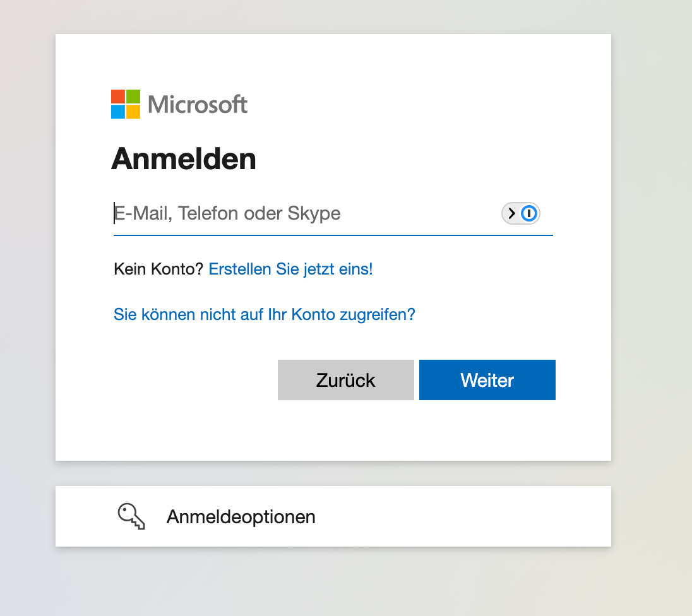This screenshot has width=692, height=616.
Task: Click the Anmelden heading
Action: pos(184,159)
